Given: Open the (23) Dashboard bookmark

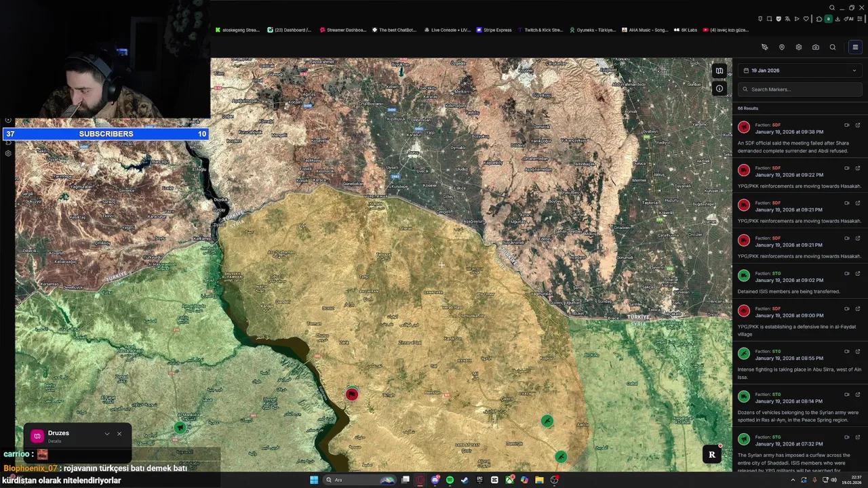Looking at the screenshot, I should [x=290, y=30].
